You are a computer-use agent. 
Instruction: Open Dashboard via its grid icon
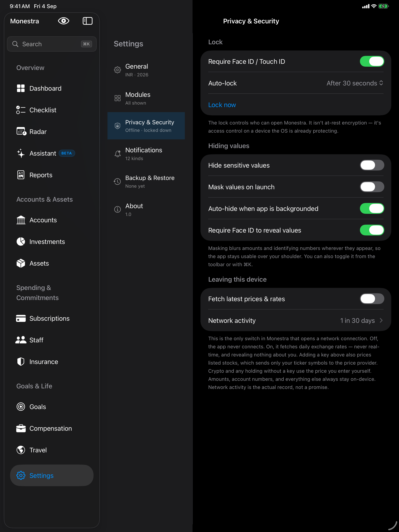pyautogui.click(x=21, y=88)
